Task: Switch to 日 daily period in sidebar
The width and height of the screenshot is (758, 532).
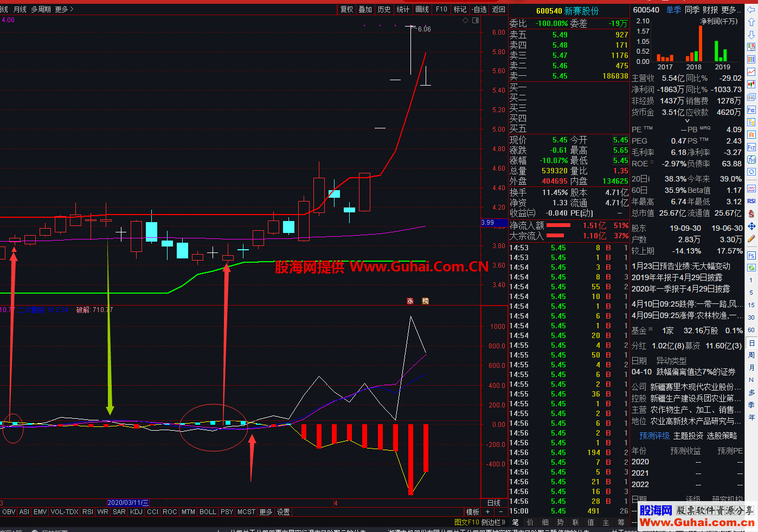Action: tap(751, 343)
